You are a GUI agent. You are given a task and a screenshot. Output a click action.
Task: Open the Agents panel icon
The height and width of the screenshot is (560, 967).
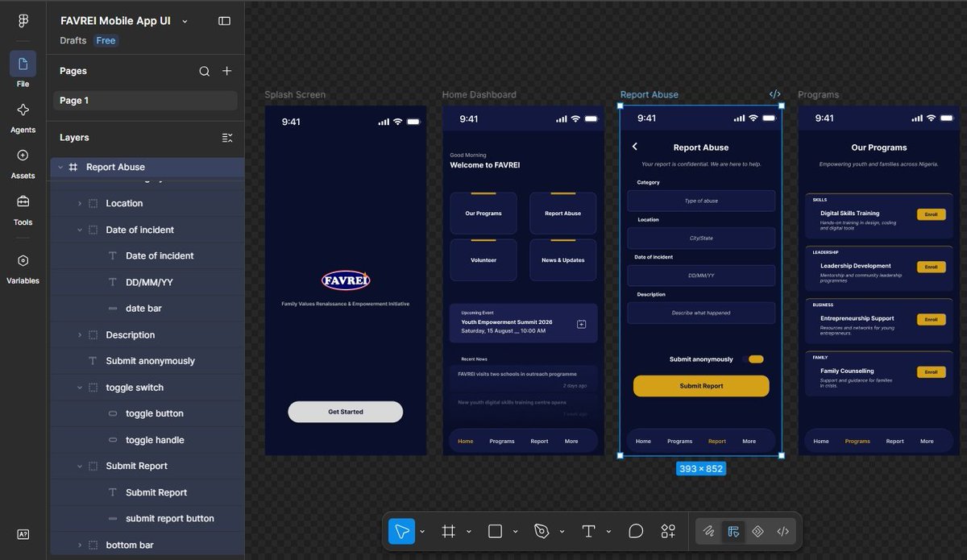click(23, 110)
